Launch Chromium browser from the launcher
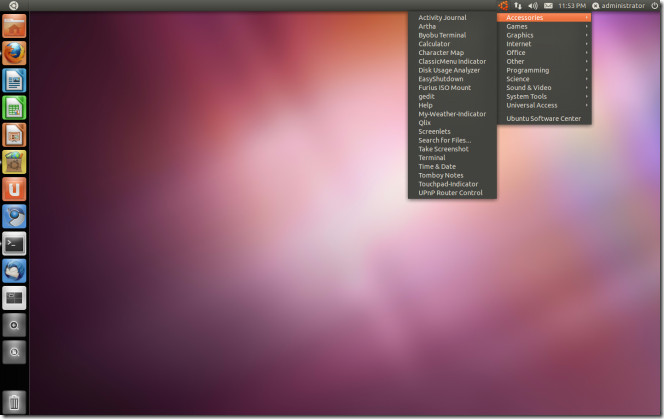This screenshot has width=664, height=419. (14, 216)
